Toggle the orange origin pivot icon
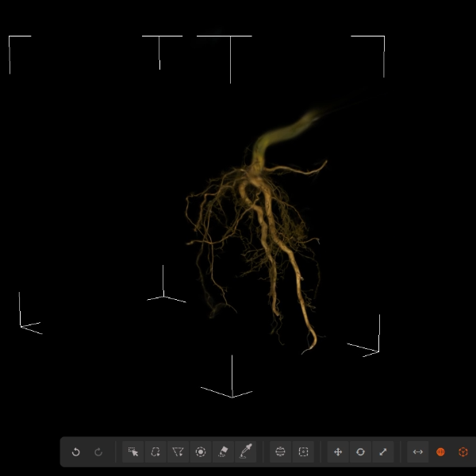Image resolution: width=476 pixels, height=476 pixels. pyautogui.click(x=463, y=452)
